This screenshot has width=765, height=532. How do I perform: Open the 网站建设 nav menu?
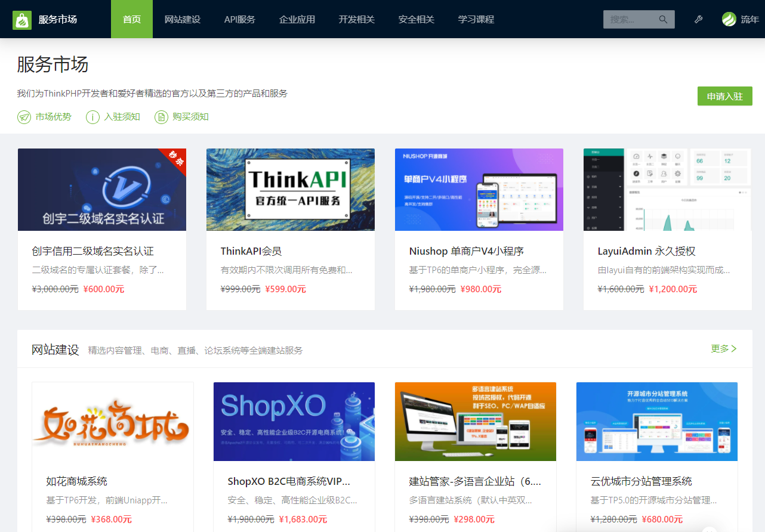point(183,19)
